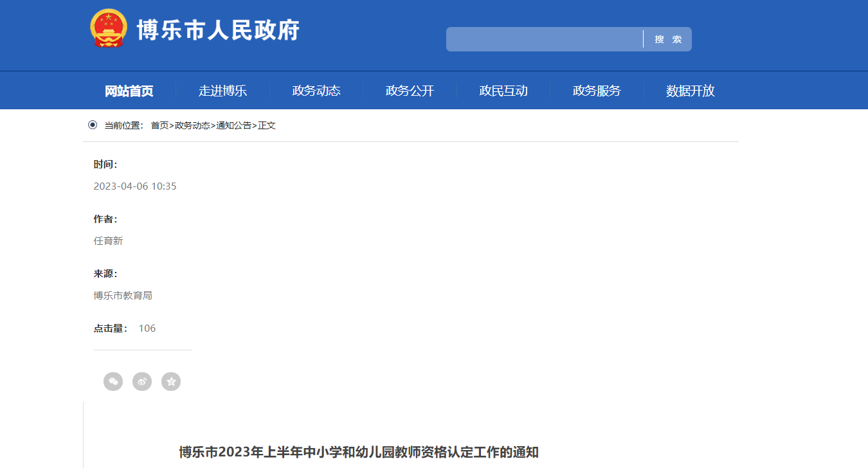Click the star favorite share icon
The width and height of the screenshot is (868, 468).
171,381
